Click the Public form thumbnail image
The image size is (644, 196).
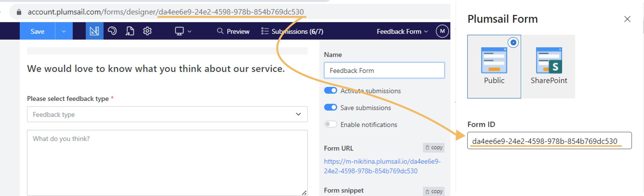[494, 60]
